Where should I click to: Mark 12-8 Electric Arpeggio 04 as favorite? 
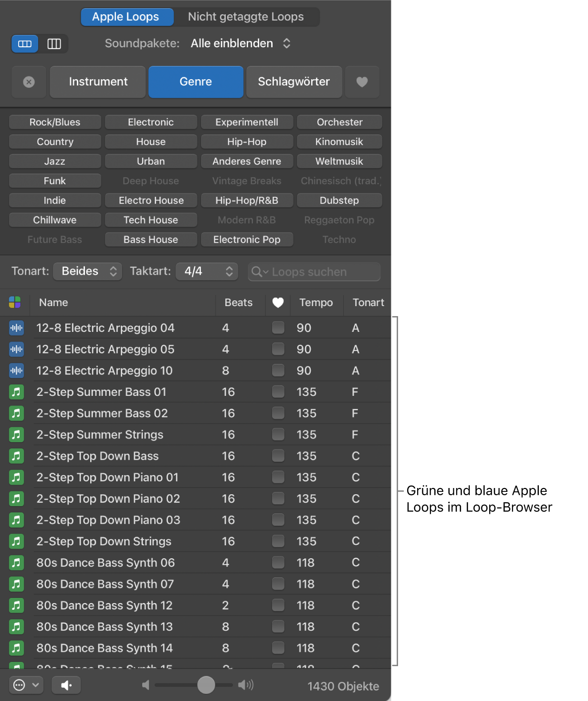pos(278,328)
